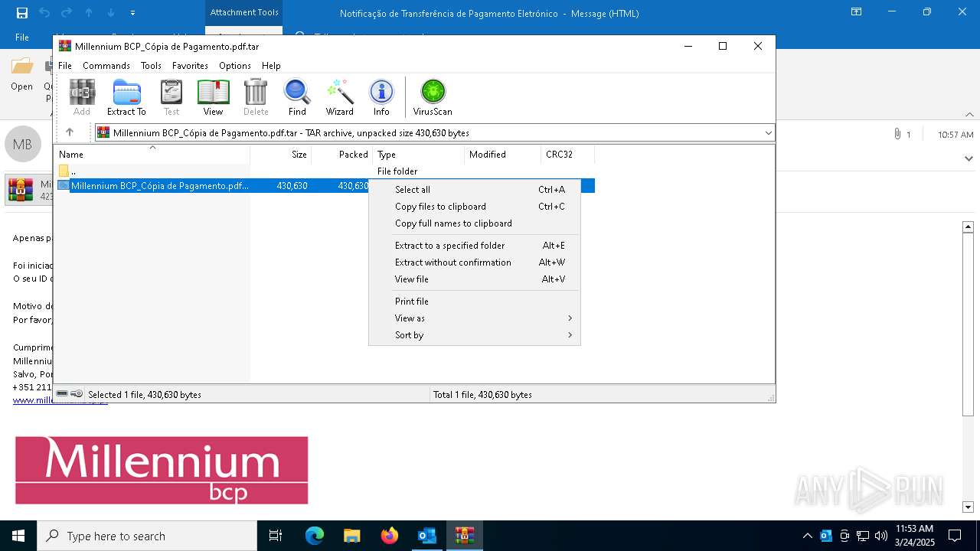Image resolution: width=980 pixels, height=551 pixels.
Task: Run VirusScan on the archive
Action: (433, 97)
